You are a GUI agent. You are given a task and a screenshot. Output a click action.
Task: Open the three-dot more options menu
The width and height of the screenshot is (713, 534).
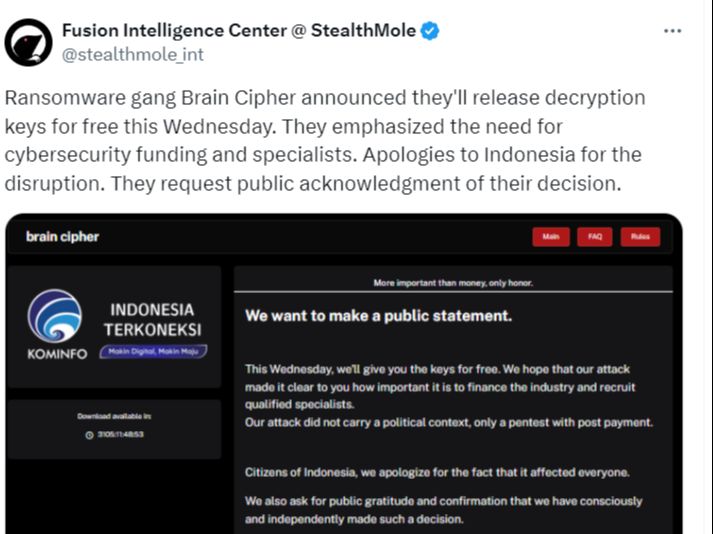(x=672, y=31)
